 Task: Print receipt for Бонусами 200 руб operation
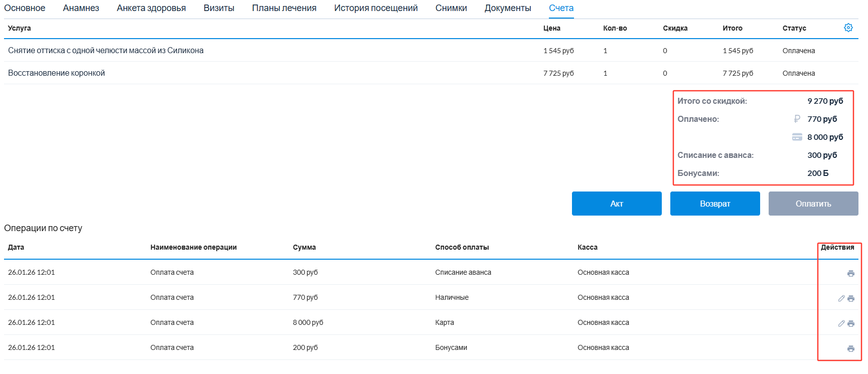coord(851,348)
